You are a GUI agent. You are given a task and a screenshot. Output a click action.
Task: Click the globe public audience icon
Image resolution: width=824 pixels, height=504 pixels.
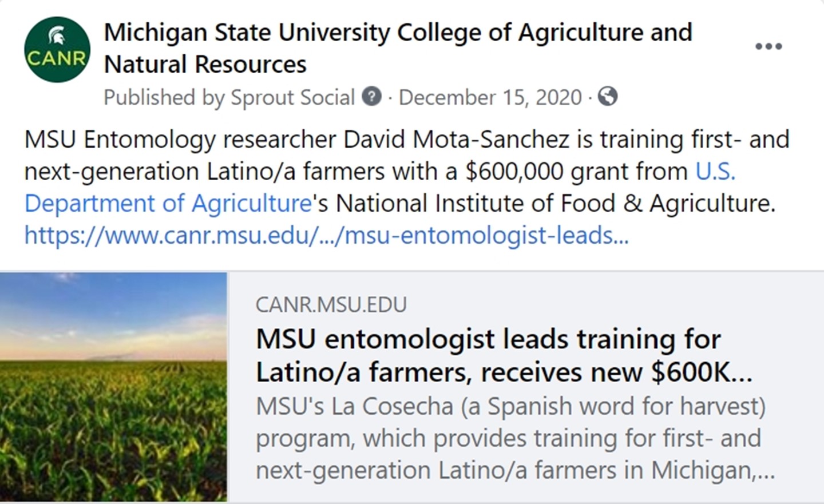pyautogui.click(x=608, y=97)
